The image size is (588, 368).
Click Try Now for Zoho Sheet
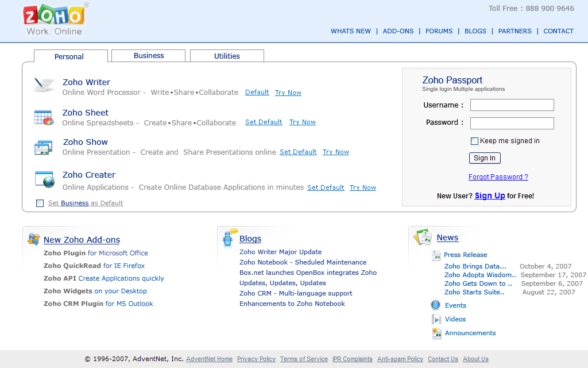tap(302, 122)
